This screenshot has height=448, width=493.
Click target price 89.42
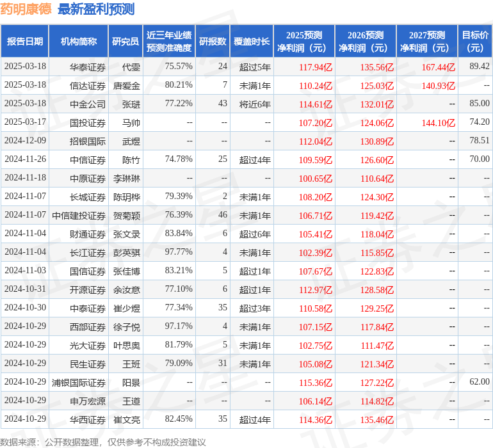[x=480, y=66]
